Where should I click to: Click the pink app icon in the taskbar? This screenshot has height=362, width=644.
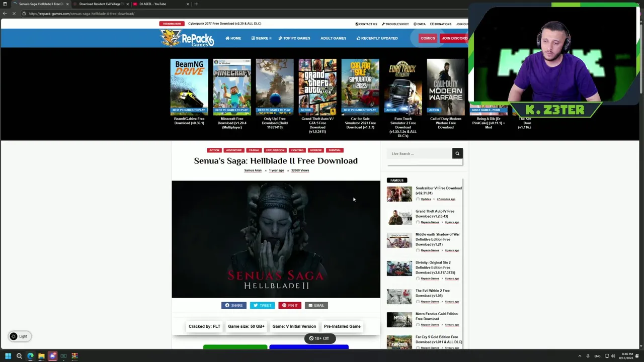coord(52,356)
